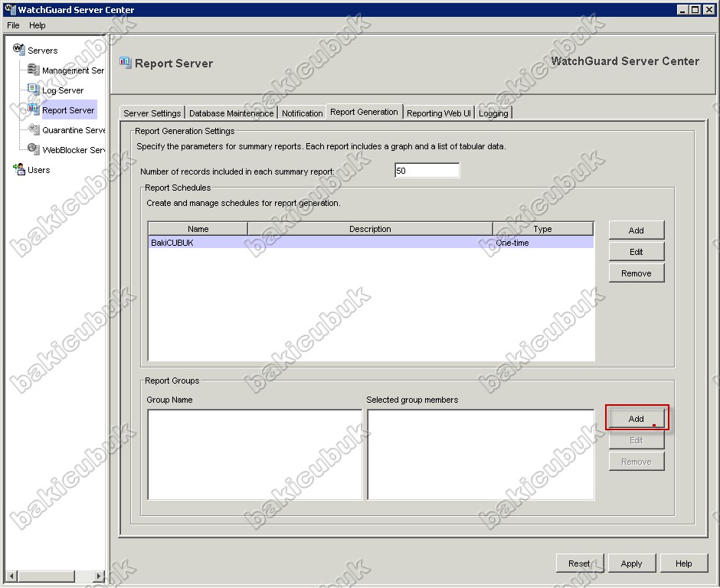Select Report Server in the tree

(x=68, y=110)
